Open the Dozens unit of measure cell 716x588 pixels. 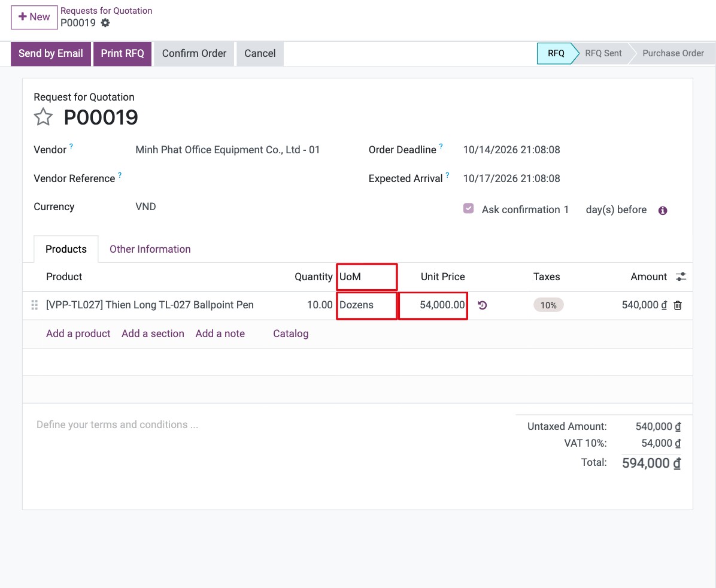[x=366, y=305]
